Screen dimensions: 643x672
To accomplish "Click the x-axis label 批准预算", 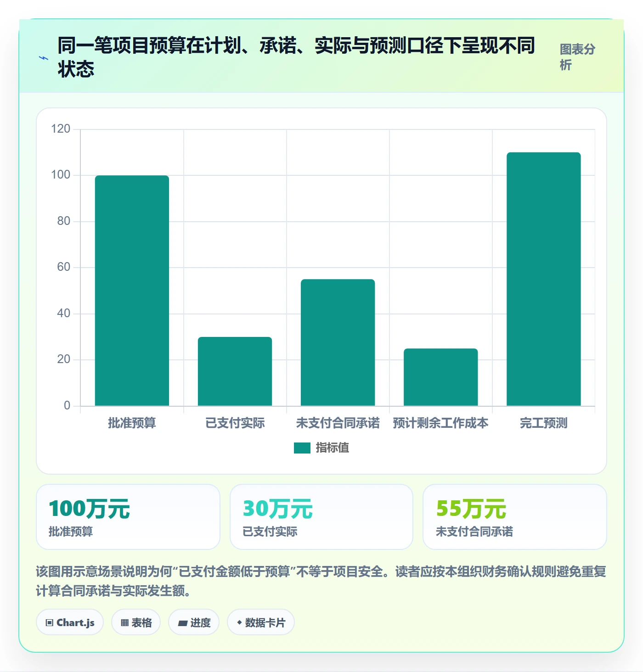I will coord(132,423).
